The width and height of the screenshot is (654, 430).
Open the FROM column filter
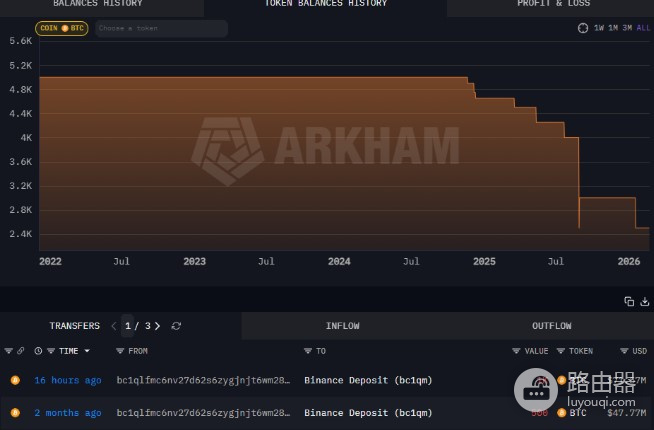(120, 351)
